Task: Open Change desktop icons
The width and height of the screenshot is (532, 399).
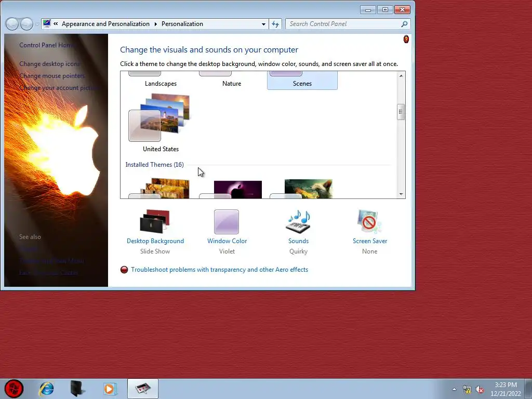Action: (50, 64)
